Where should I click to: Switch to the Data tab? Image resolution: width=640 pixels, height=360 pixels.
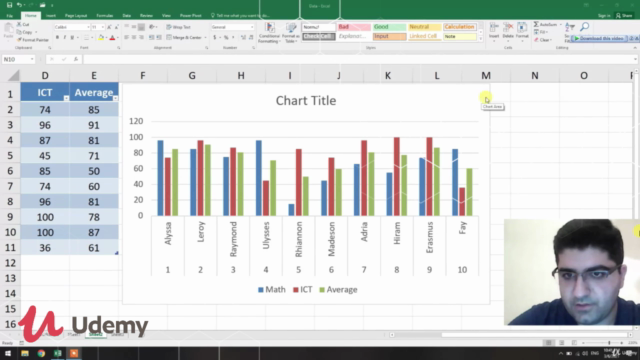(x=127, y=16)
